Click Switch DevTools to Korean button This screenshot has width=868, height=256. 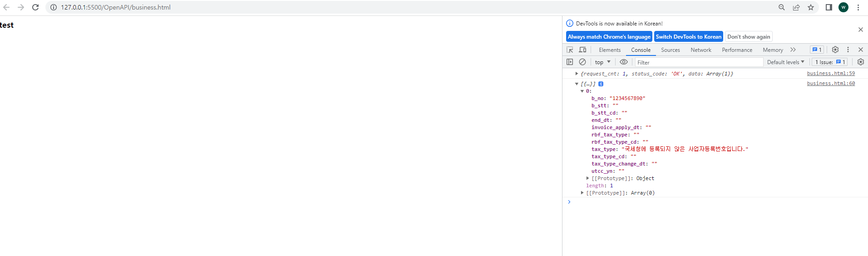click(688, 37)
